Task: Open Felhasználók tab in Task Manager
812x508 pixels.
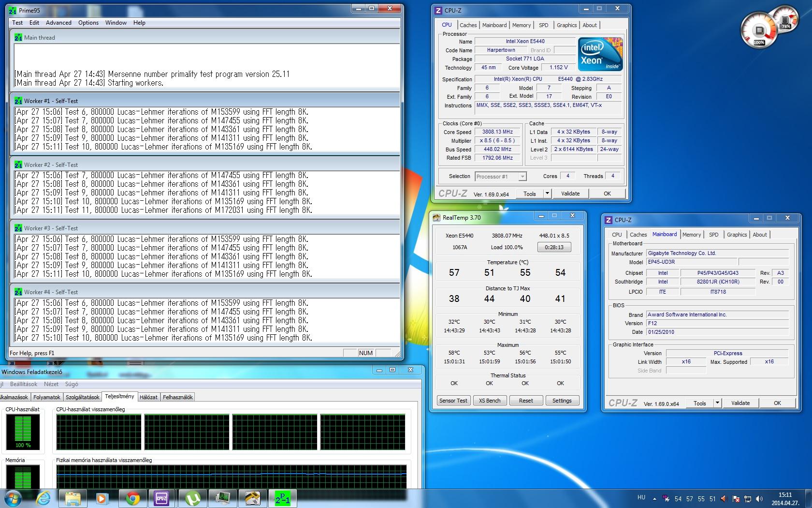Action: click(178, 397)
